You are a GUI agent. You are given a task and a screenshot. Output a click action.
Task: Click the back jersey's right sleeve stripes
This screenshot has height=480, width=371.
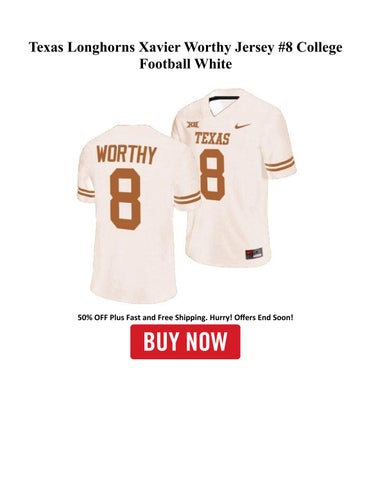[x=187, y=198]
